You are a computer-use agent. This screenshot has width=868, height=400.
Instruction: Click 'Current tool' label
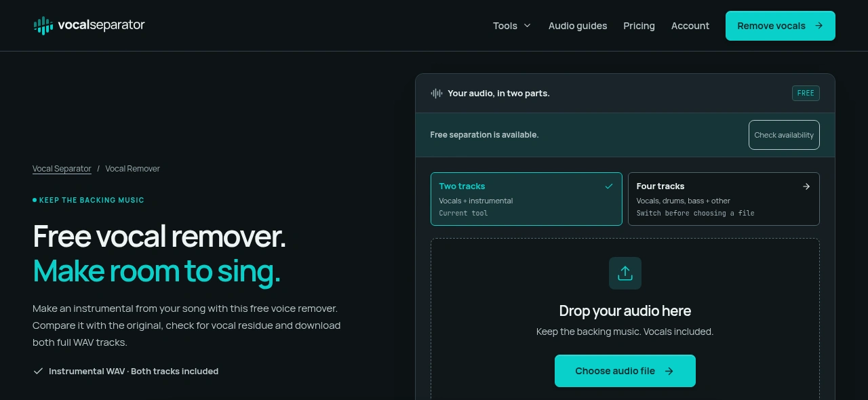pos(463,213)
